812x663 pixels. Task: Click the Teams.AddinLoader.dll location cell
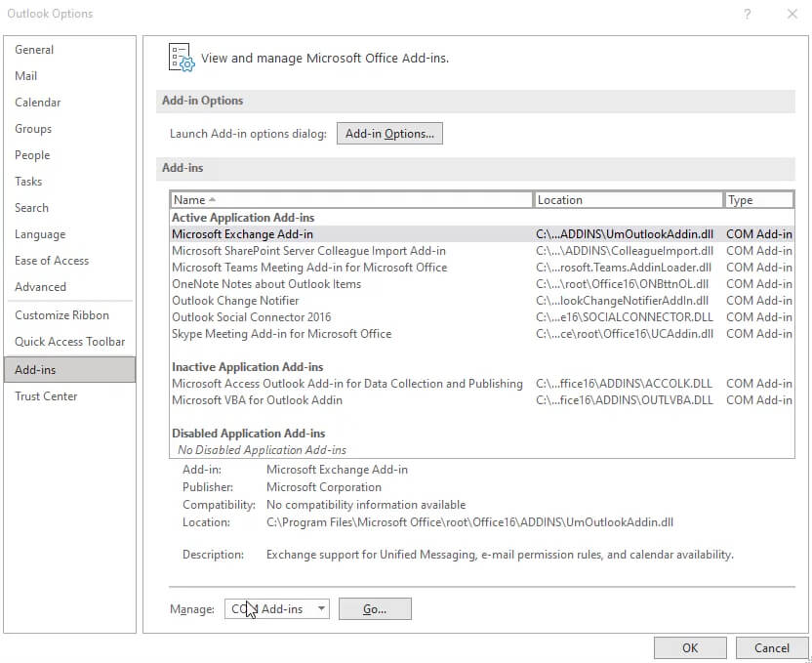pos(624,268)
